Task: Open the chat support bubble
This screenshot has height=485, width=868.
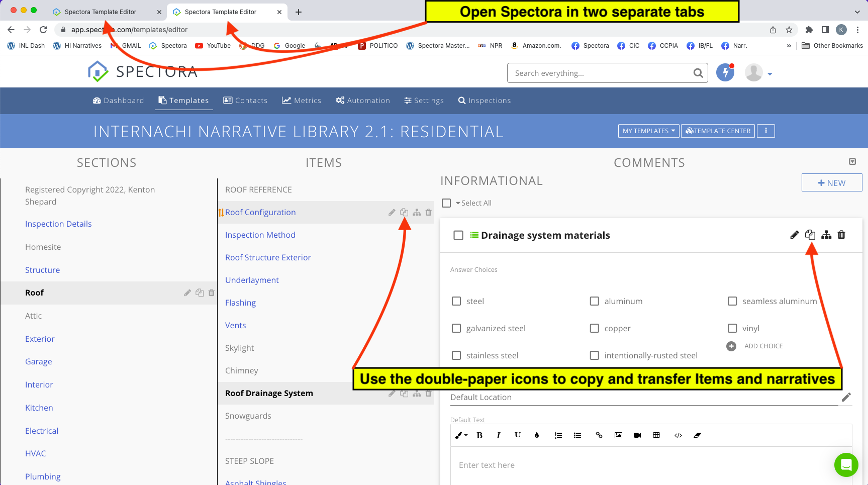Action: [x=846, y=465]
